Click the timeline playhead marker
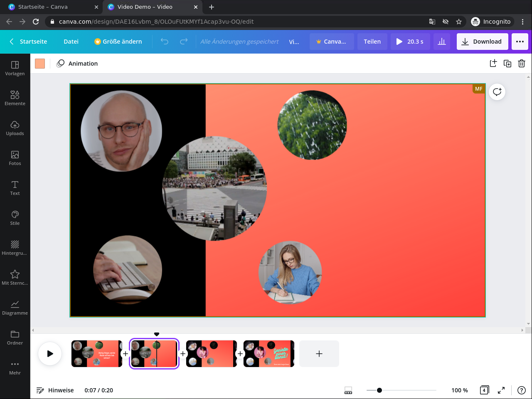This screenshot has width=532, height=399. click(x=157, y=334)
